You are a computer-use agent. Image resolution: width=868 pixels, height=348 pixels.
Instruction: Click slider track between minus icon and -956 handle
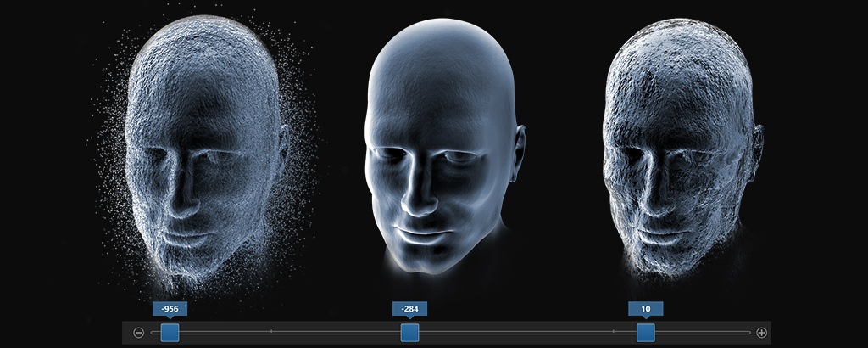[x=153, y=332]
